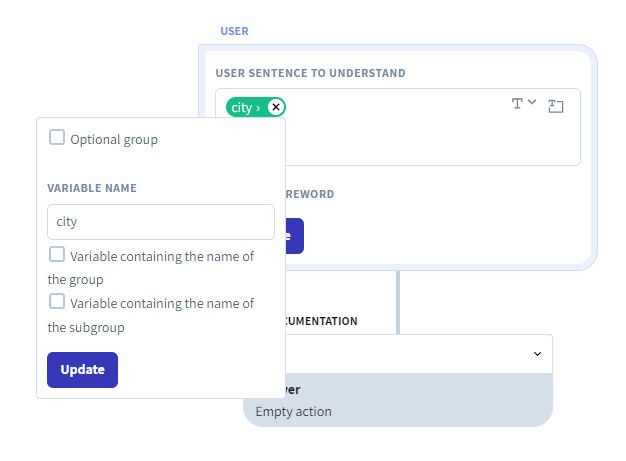Click the text box insert icon
The width and height of the screenshot is (626, 461).
[556, 105]
